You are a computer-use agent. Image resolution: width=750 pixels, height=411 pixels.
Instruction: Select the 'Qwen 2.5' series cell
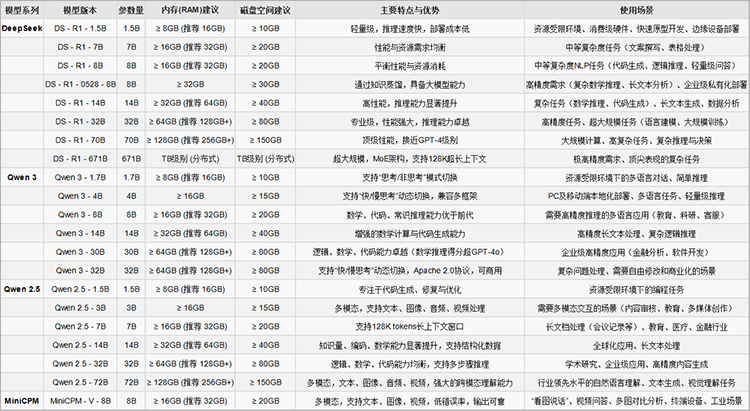click(22, 289)
